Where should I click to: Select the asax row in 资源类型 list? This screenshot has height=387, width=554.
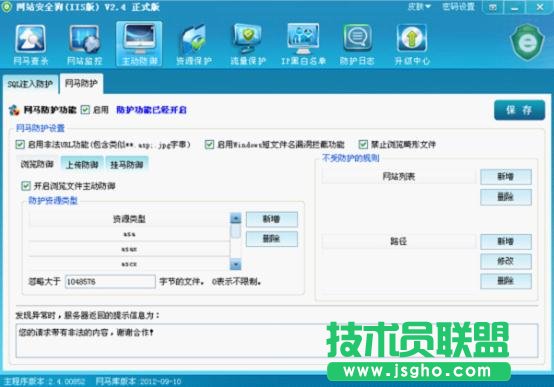129,249
